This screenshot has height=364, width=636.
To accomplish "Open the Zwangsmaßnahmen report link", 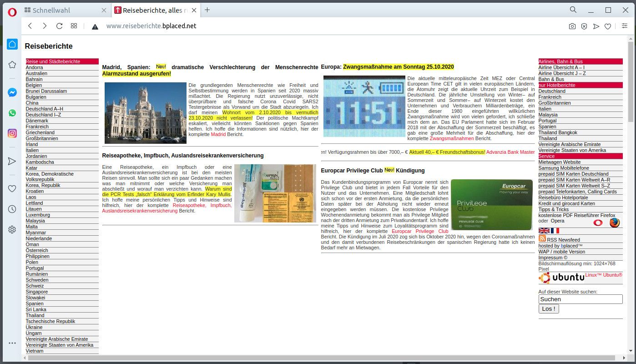I will click(452, 138).
